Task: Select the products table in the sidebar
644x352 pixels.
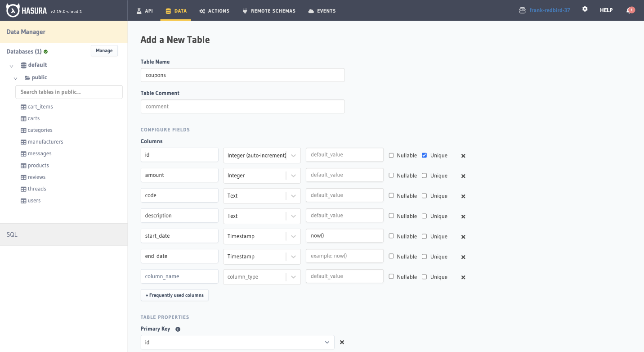Action: coord(38,165)
